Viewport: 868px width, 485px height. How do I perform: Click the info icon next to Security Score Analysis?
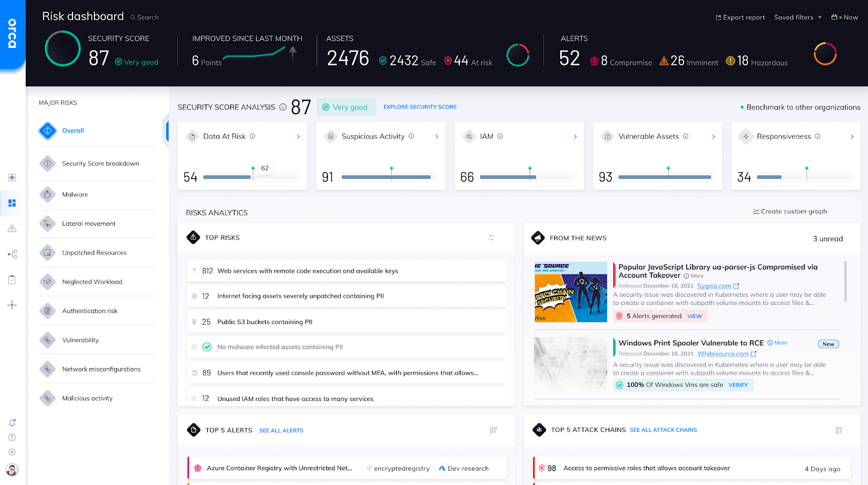point(283,107)
